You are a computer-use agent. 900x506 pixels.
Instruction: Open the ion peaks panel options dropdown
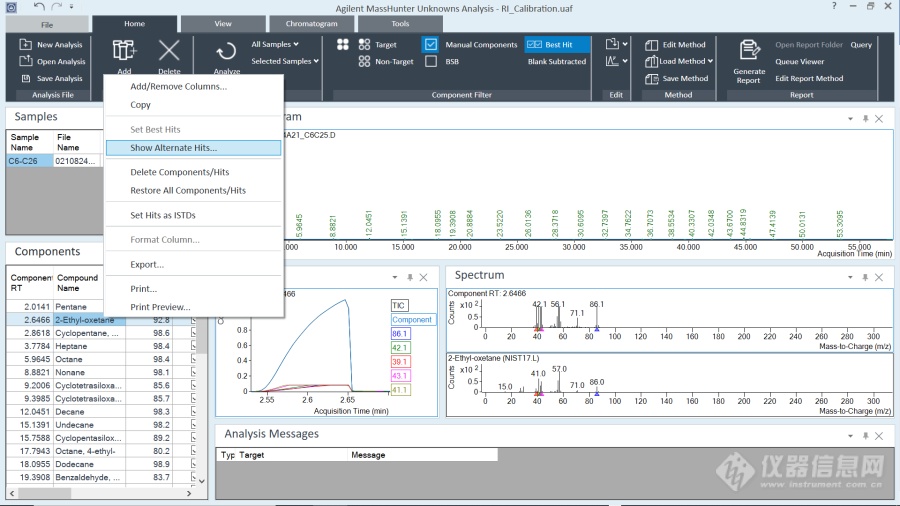(x=395, y=277)
